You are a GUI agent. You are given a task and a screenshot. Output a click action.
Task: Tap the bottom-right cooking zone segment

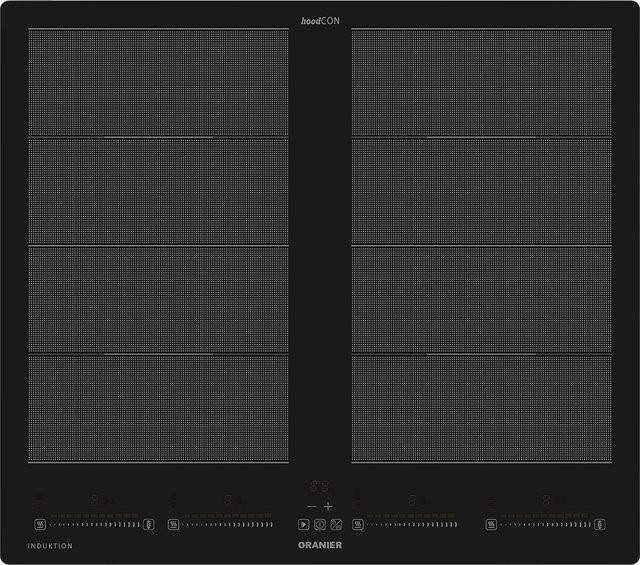482,409
